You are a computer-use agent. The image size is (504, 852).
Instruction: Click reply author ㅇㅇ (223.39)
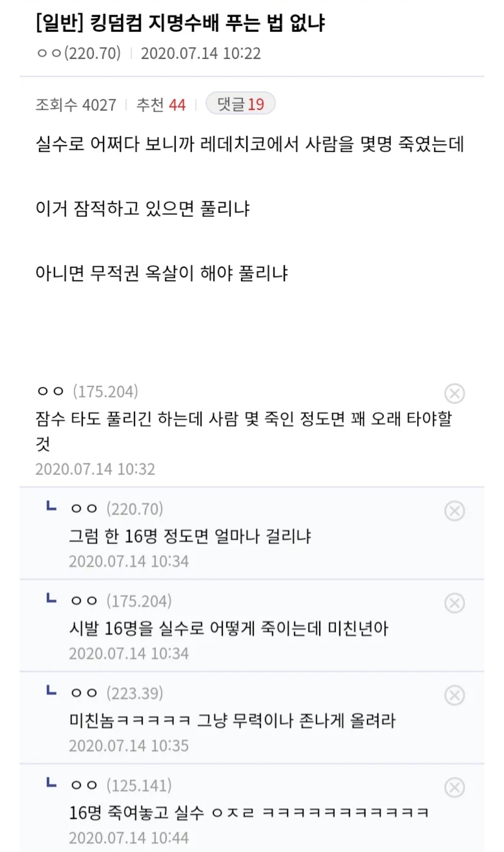coord(117,693)
